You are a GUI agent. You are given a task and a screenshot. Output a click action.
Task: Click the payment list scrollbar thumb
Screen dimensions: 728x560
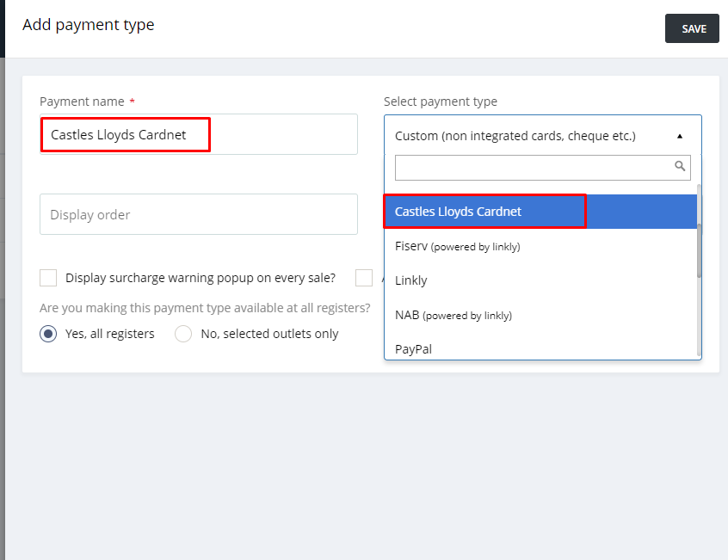699,250
